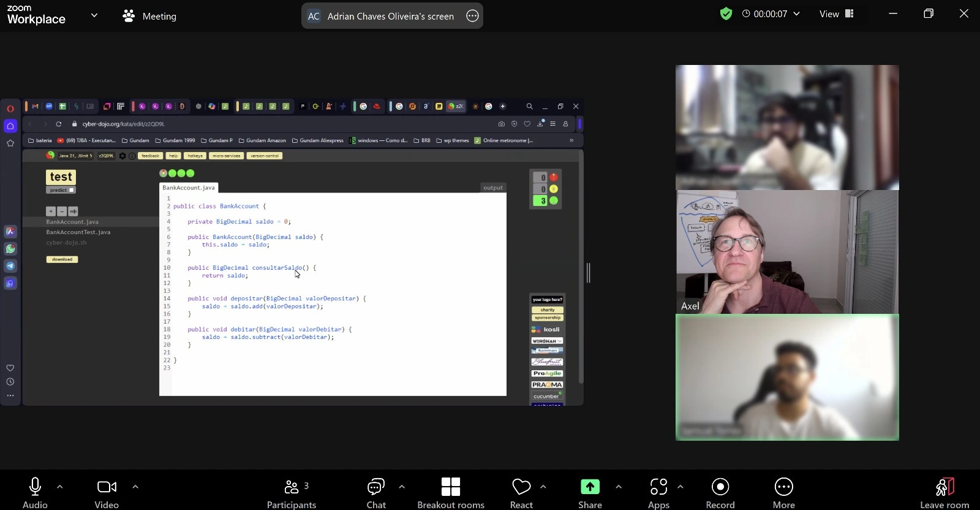Start recording with Record button
The height and width of the screenshot is (510, 980).
pos(720,487)
